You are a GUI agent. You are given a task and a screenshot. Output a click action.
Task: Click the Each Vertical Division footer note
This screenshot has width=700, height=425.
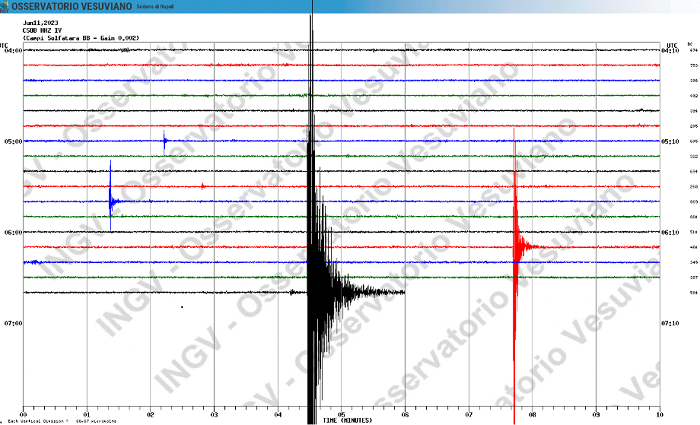[x=60, y=421]
